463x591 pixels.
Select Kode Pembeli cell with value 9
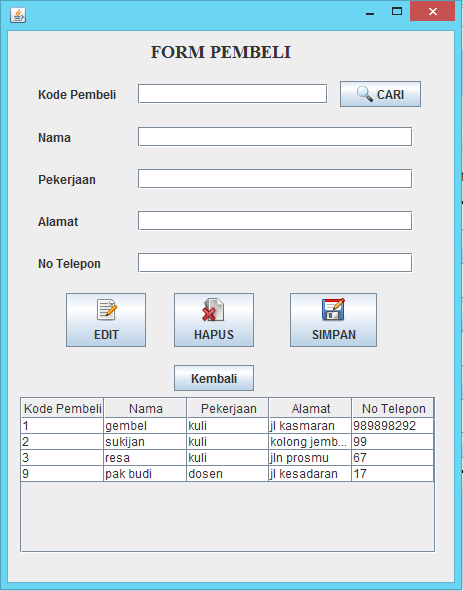(x=62, y=473)
